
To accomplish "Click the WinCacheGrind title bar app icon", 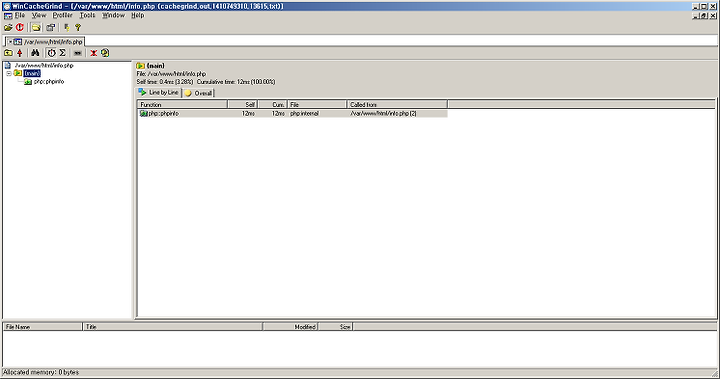I will coord(6,6).
